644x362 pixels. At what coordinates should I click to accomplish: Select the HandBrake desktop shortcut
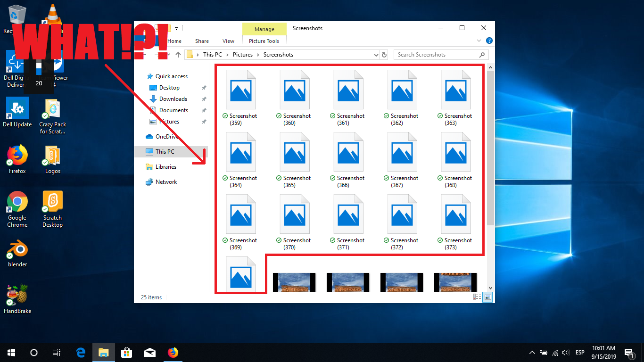point(17,299)
